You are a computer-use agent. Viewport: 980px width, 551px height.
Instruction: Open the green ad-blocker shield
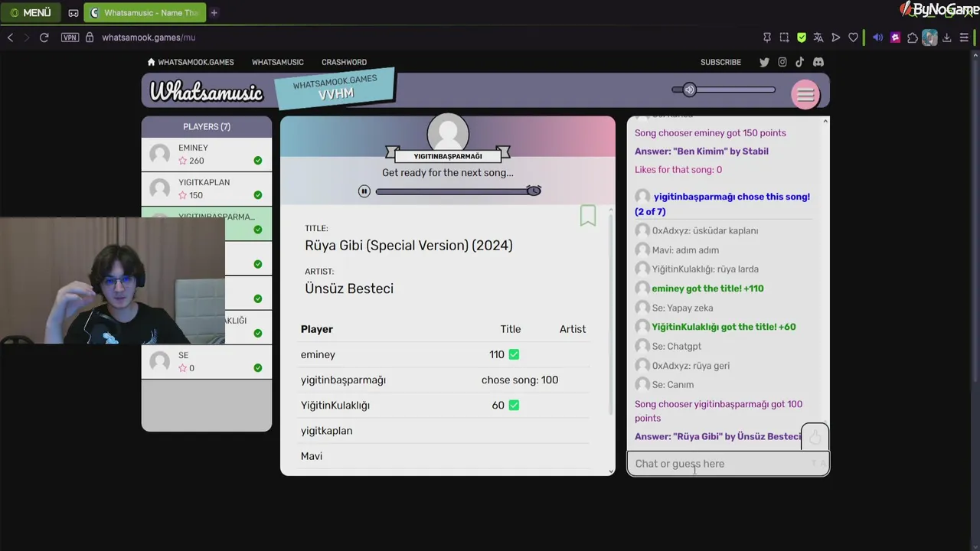point(802,37)
